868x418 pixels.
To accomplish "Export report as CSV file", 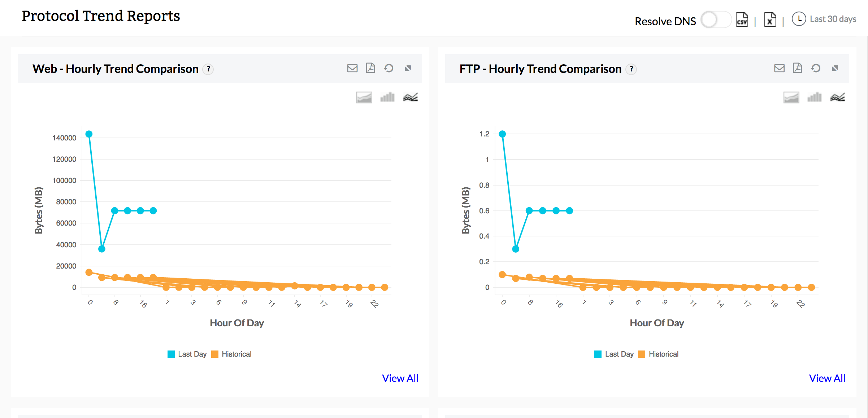I will pyautogui.click(x=742, y=20).
